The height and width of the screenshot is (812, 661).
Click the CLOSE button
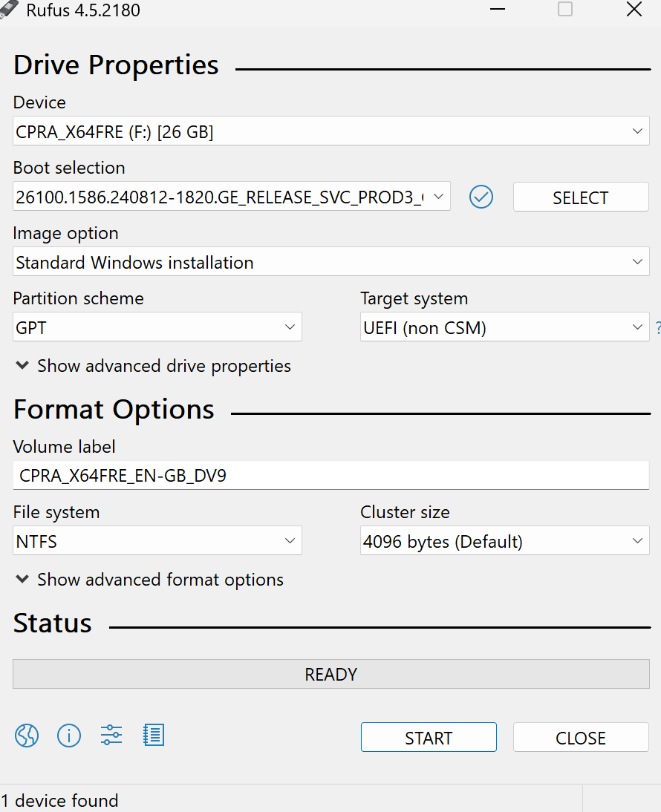coord(581,737)
